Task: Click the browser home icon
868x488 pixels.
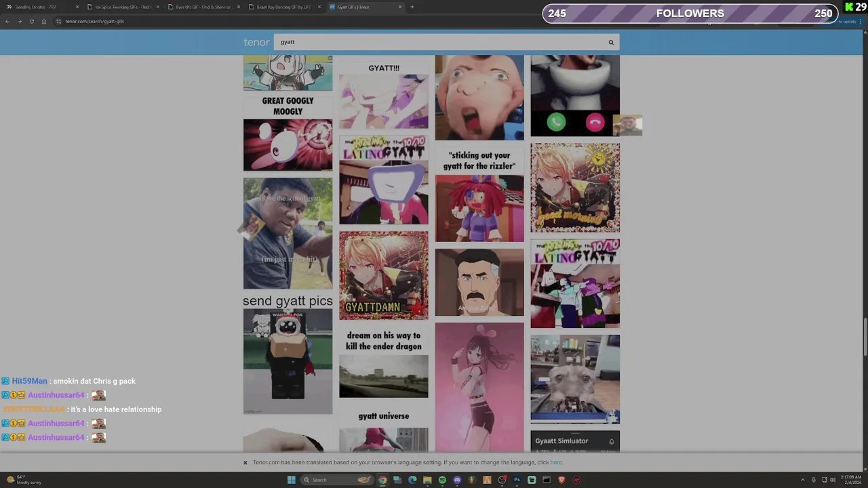Action: [44, 21]
